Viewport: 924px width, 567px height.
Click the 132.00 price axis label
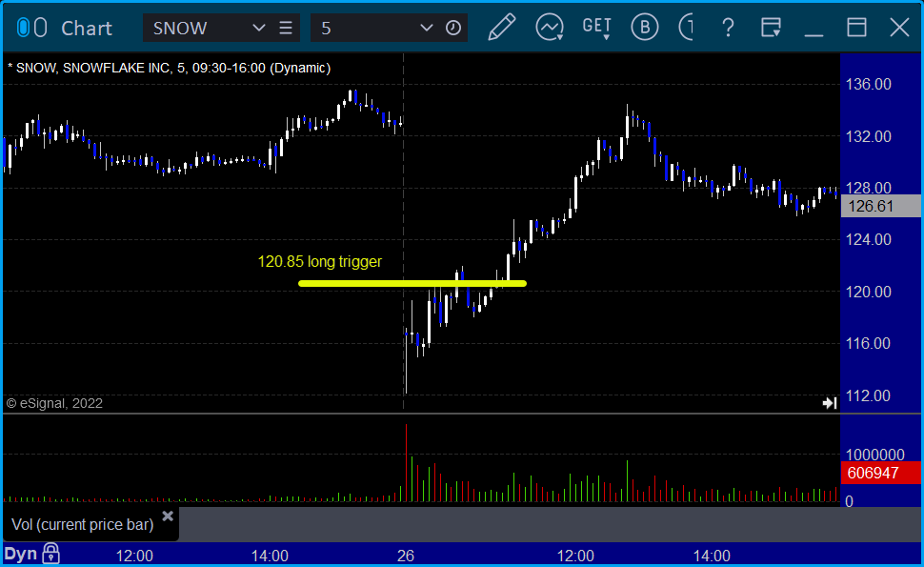[x=869, y=136]
